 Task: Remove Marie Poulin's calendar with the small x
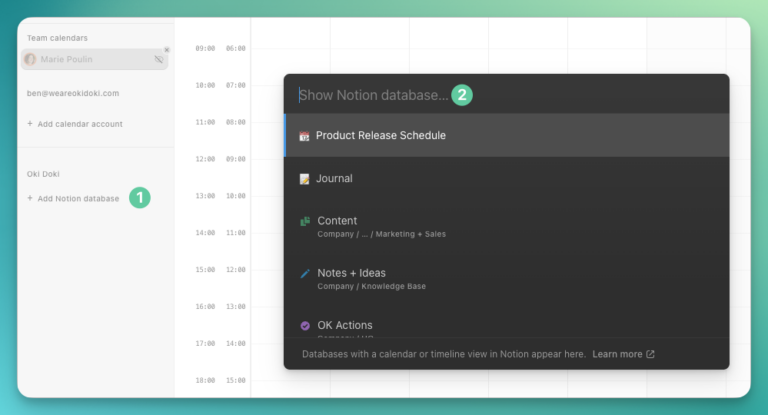(x=167, y=50)
